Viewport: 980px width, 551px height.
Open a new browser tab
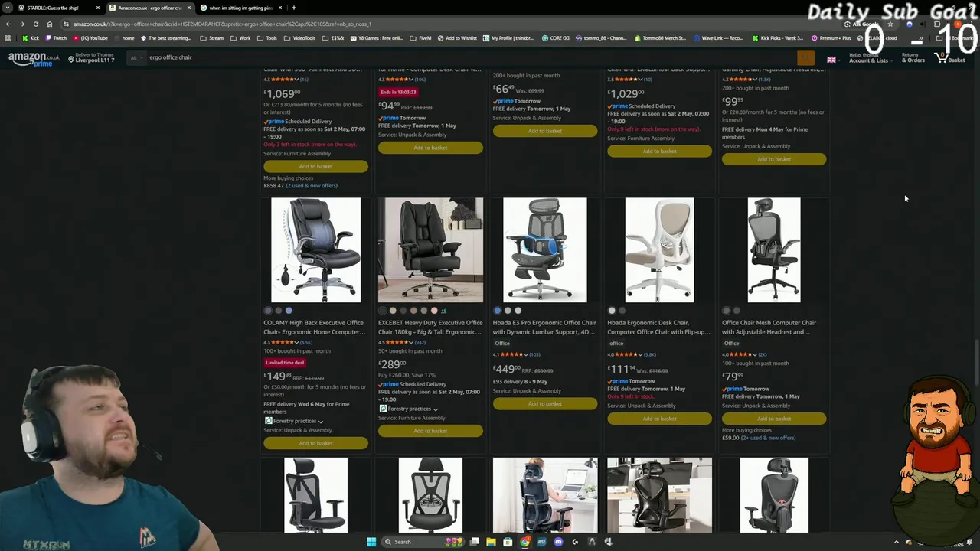[x=294, y=8]
